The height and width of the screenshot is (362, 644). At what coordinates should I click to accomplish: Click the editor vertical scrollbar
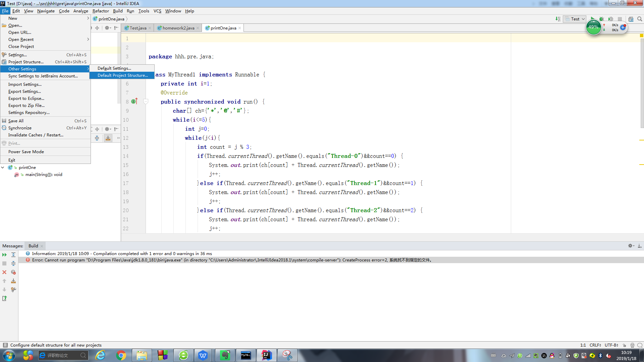(x=642, y=84)
